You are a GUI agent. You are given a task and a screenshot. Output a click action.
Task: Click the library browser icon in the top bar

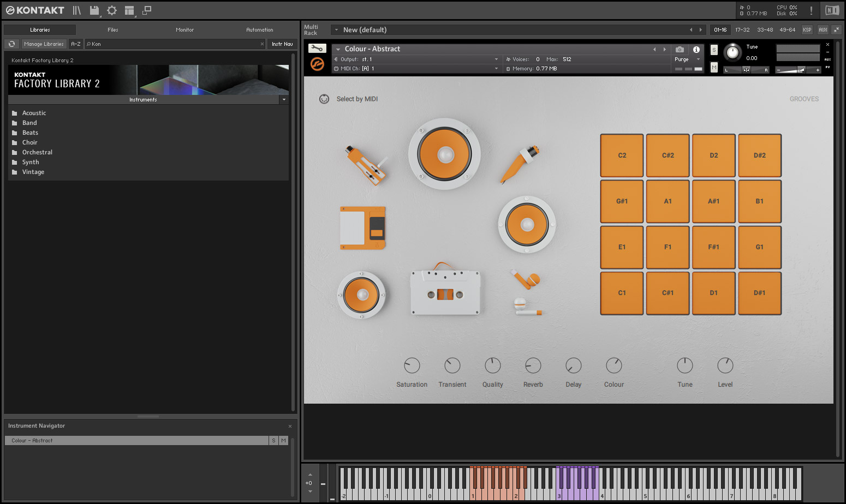[x=76, y=10]
